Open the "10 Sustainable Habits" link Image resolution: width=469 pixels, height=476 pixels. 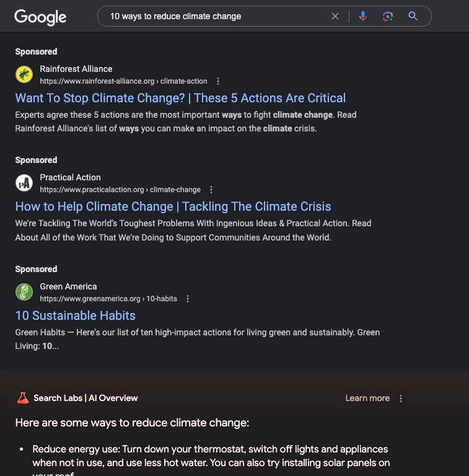point(75,315)
